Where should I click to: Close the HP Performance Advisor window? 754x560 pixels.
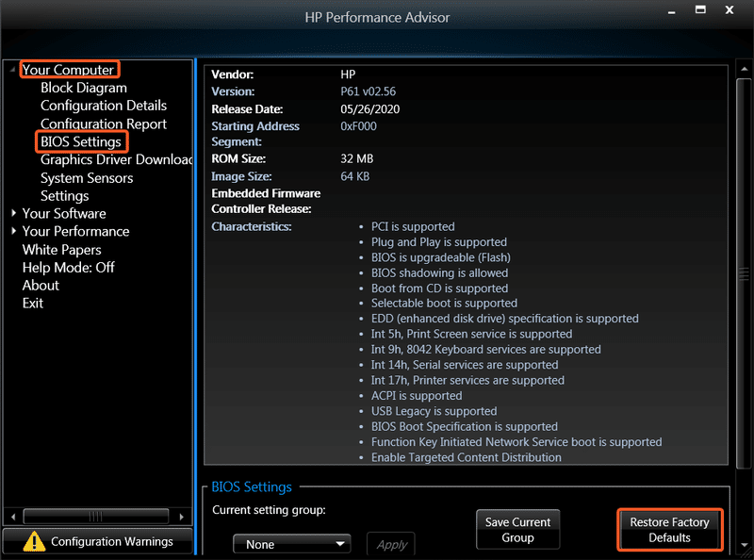pos(729,9)
